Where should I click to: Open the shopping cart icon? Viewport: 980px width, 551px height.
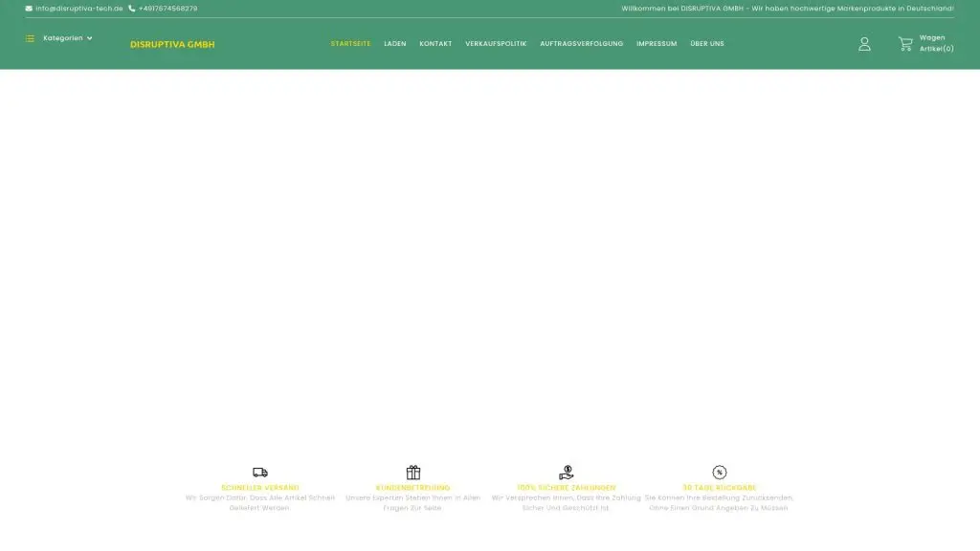point(904,44)
